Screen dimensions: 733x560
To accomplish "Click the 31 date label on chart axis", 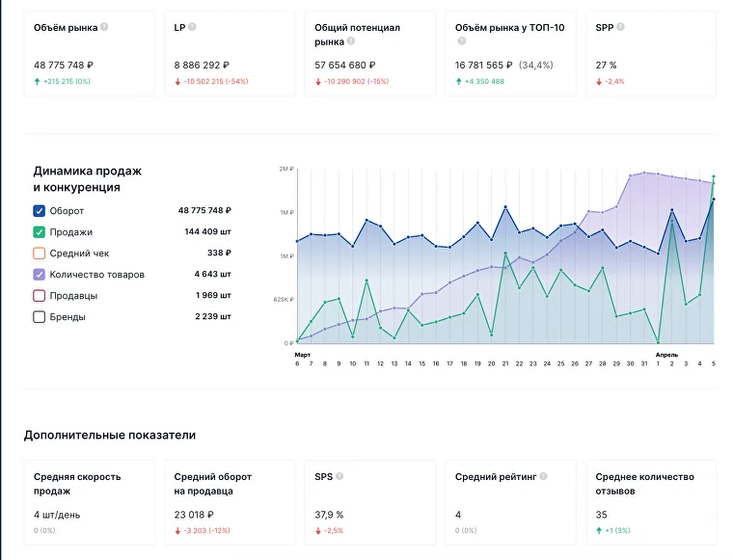I will pos(644,363).
